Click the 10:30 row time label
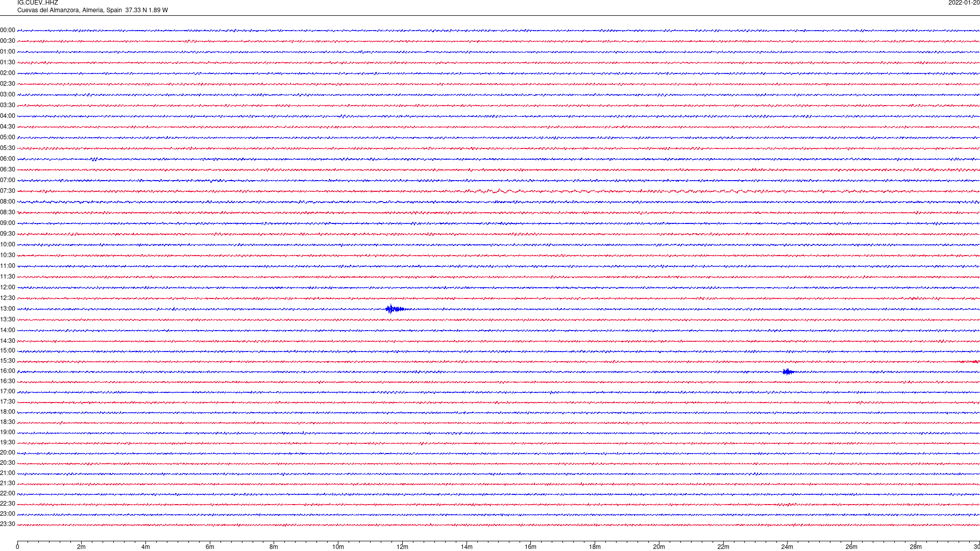This screenshot has width=980, height=551. click(x=8, y=256)
